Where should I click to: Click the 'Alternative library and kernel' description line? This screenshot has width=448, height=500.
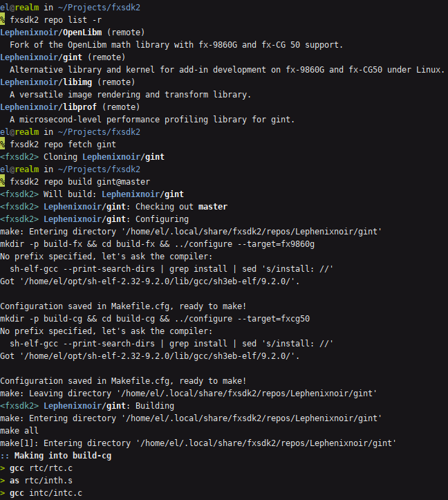point(227,70)
